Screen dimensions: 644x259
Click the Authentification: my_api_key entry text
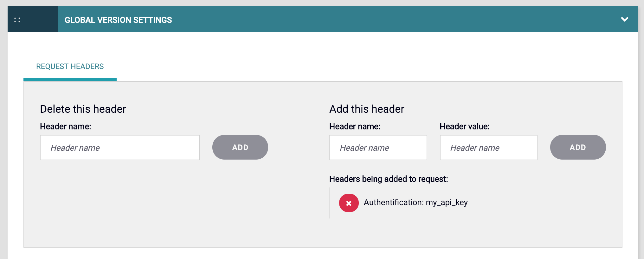click(x=415, y=203)
